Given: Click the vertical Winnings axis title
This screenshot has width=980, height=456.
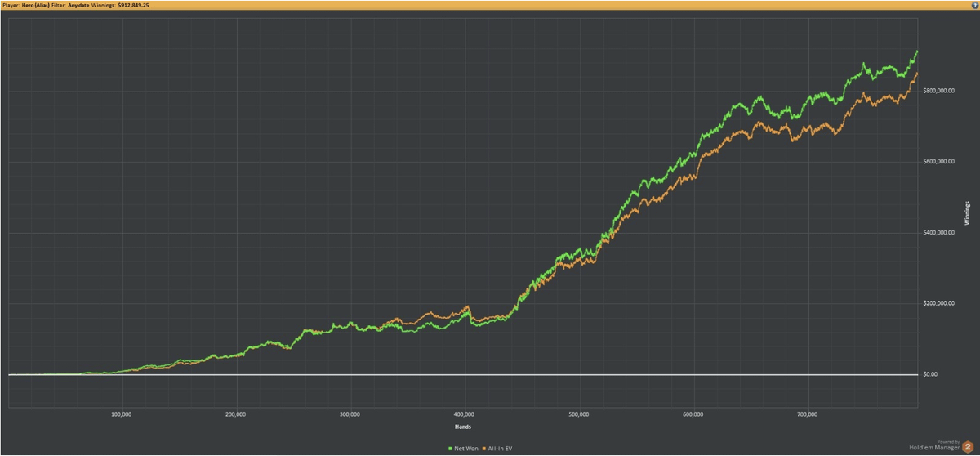Looking at the screenshot, I should pyautogui.click(x=966, y=211).
